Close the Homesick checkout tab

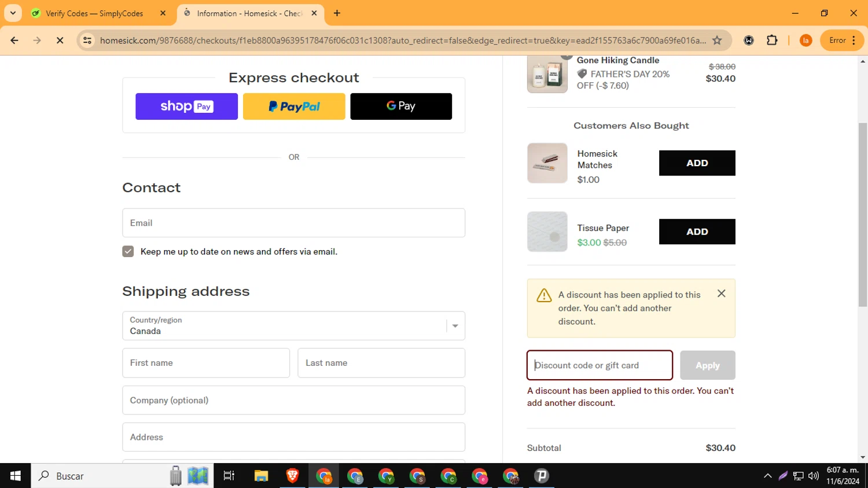coord(314,13)
